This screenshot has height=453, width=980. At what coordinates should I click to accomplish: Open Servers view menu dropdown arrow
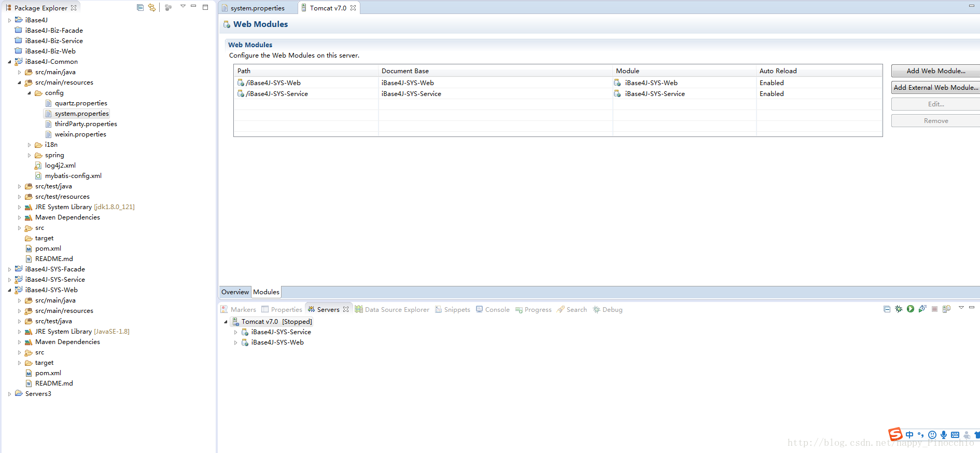click(961, 308)
